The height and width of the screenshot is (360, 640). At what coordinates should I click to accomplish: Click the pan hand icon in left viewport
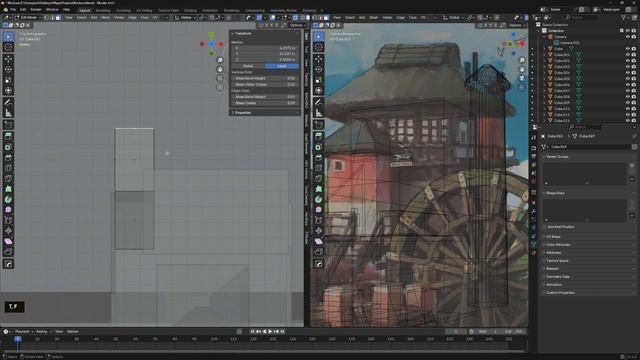click(x=220, y=69)
